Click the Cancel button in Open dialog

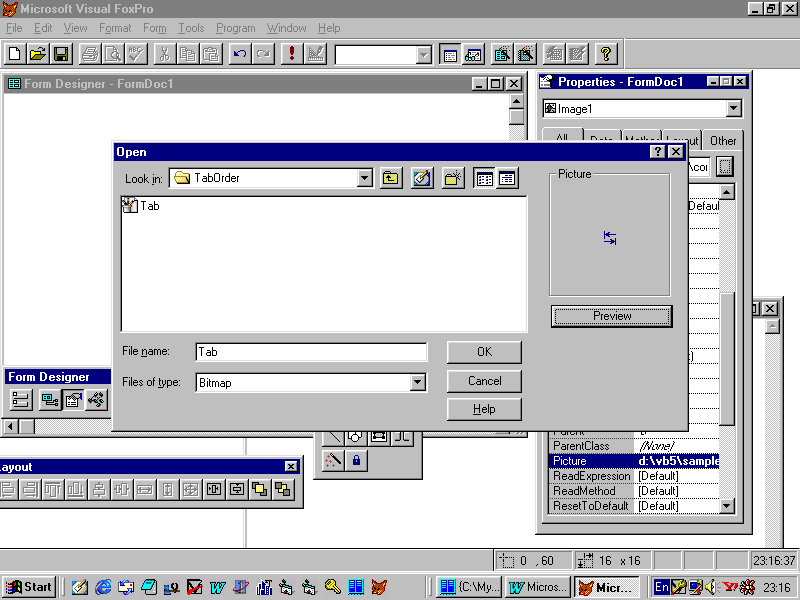point(484,381)
